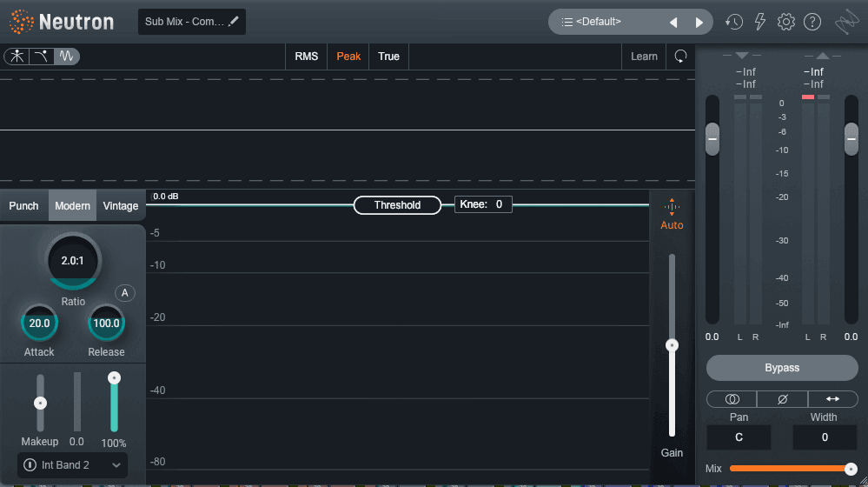This screenshot has width=868, height=487.
Task: Click the Ratio knob
Action: pyautogui.click(x=72, y=261)
